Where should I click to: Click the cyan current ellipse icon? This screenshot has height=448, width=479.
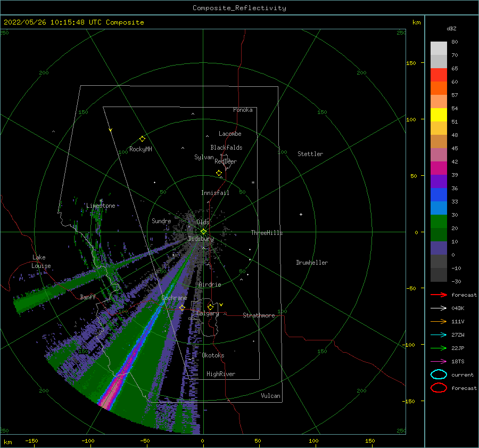439,374
